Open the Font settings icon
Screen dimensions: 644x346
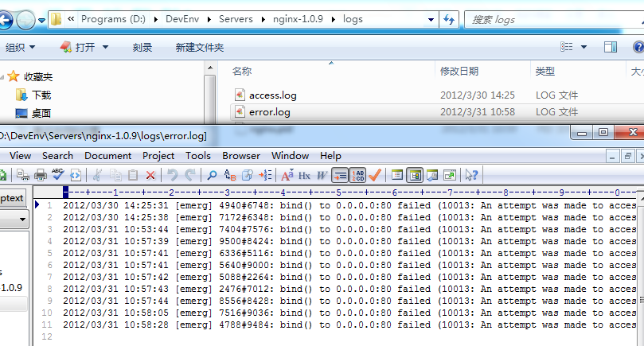[x=287, y=175]
